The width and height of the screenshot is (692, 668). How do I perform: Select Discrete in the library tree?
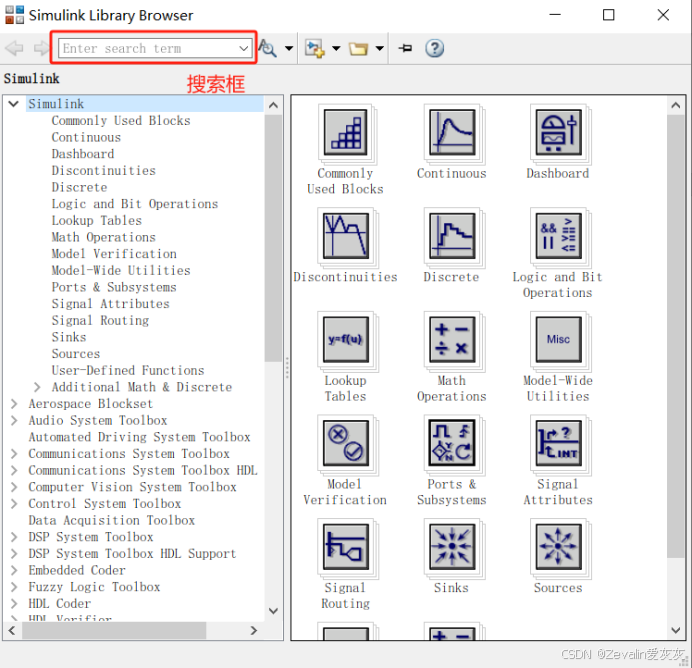click(79, 188)
